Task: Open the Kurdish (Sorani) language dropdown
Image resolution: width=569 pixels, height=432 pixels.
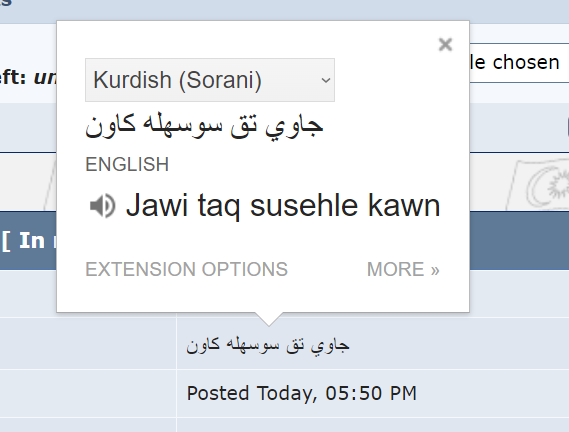Action: point(210,80)
